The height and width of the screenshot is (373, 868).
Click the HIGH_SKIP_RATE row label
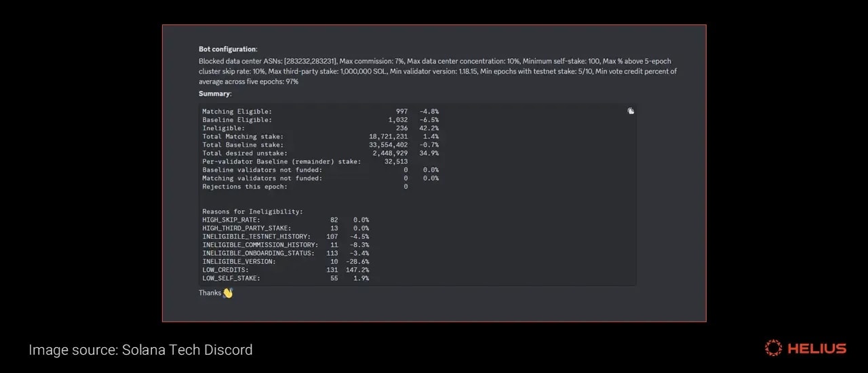click(x=231, y=220)
